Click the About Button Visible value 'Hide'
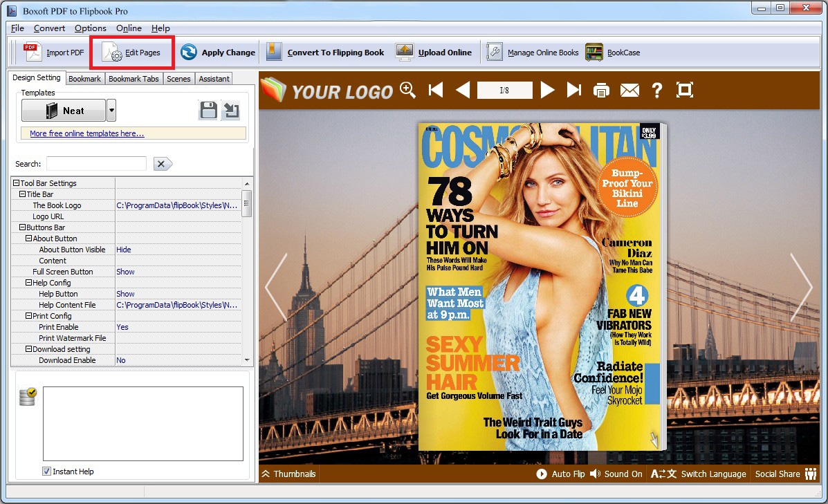828x504 pixels. (x=124, y=250)
